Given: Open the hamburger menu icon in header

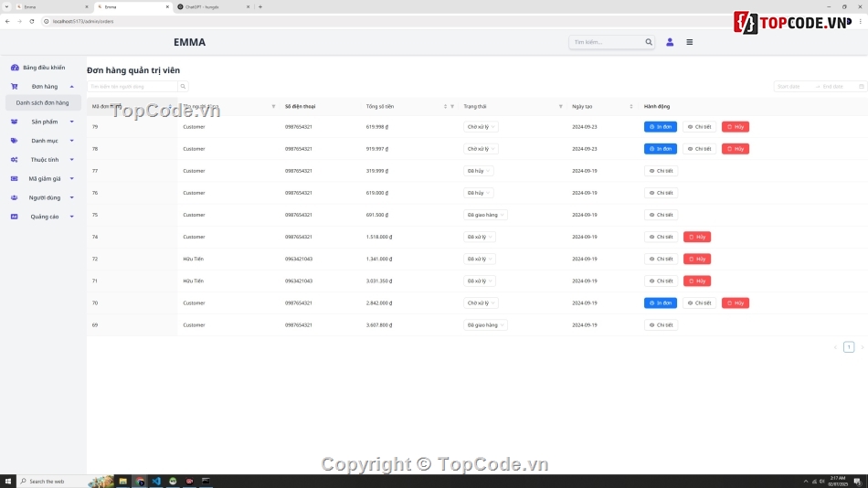Looking at the screenshot, I should click(690, 42).
